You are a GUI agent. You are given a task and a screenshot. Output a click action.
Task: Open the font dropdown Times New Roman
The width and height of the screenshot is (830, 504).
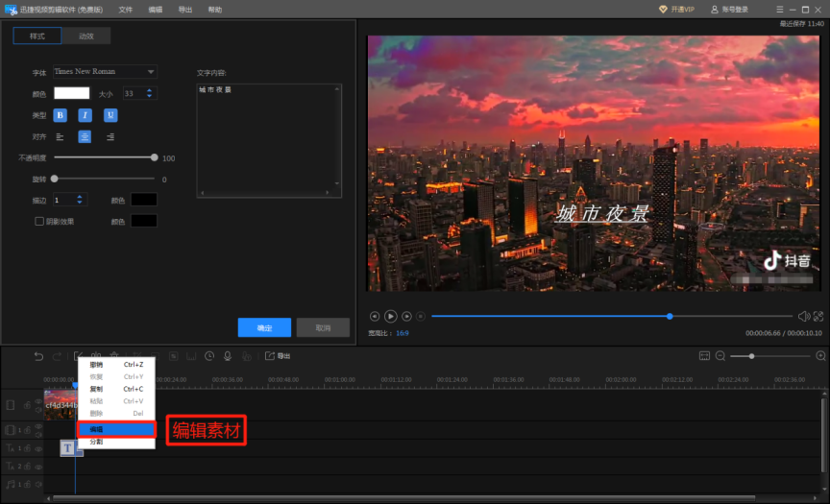(105, 71)
